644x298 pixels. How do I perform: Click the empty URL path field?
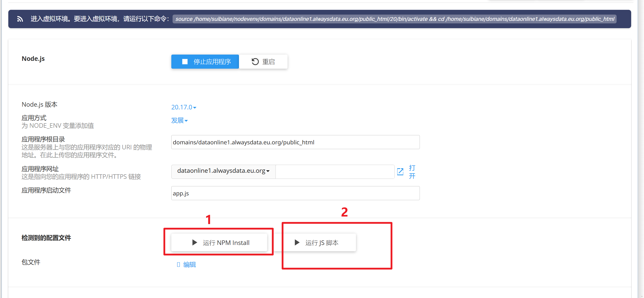(335, 172)
